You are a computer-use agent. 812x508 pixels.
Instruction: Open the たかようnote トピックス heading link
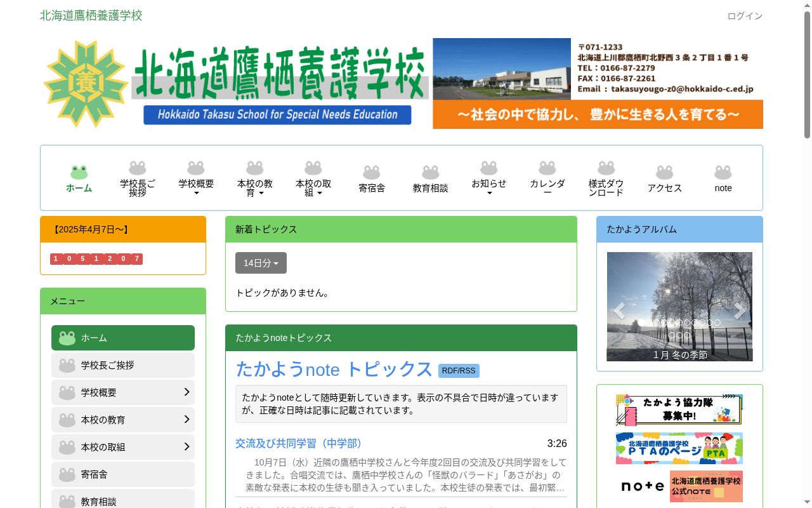click(x=334, y=369)
